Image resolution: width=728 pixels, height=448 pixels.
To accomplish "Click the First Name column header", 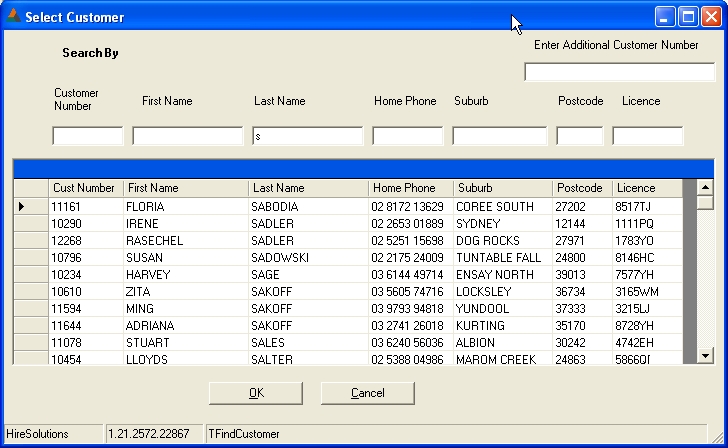I will click(186, 188).
